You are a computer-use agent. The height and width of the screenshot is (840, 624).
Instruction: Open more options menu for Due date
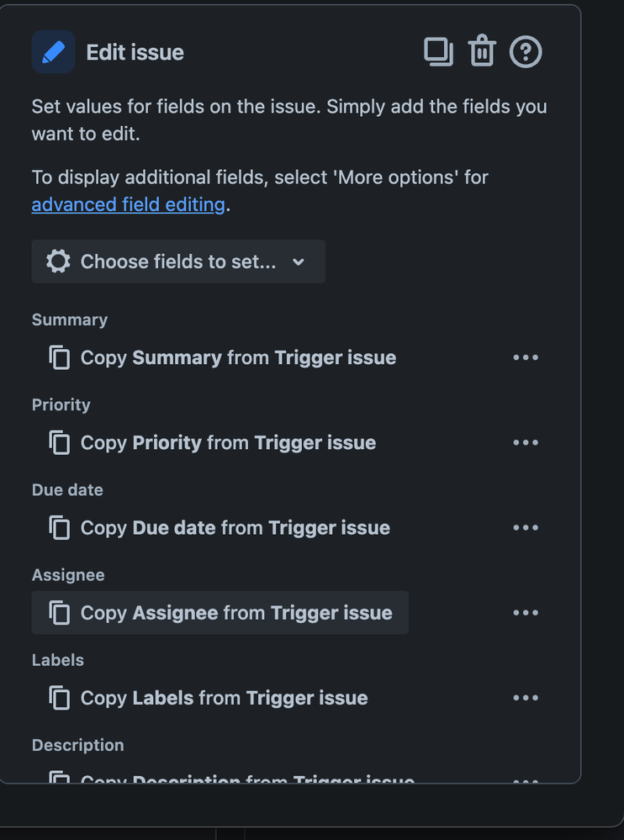pos(526,528)
